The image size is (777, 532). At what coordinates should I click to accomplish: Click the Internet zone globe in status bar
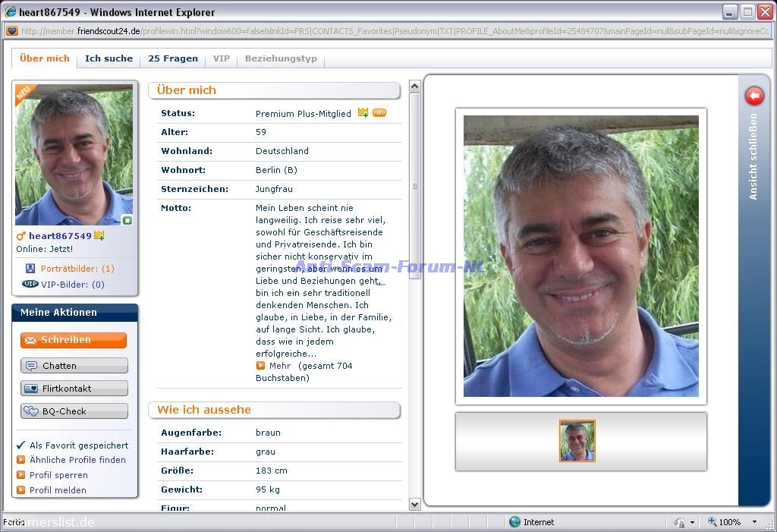pos(515,522)
